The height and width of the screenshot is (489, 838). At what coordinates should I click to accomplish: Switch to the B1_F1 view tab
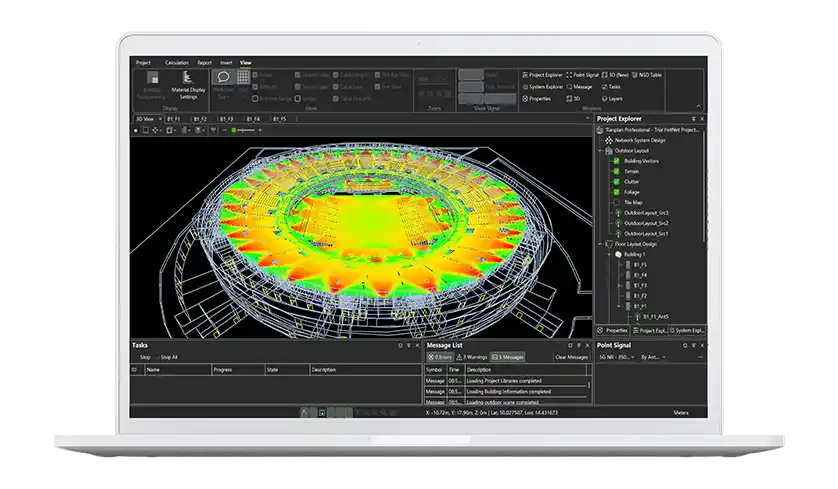coord(173,119)
